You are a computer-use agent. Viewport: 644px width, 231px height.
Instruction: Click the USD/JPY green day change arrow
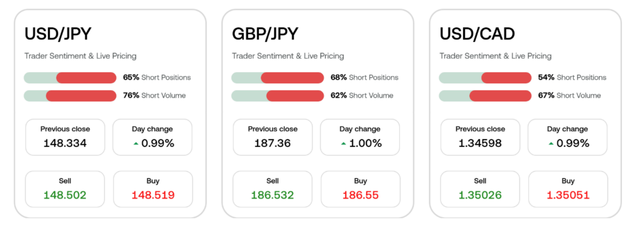click(136, 144)
